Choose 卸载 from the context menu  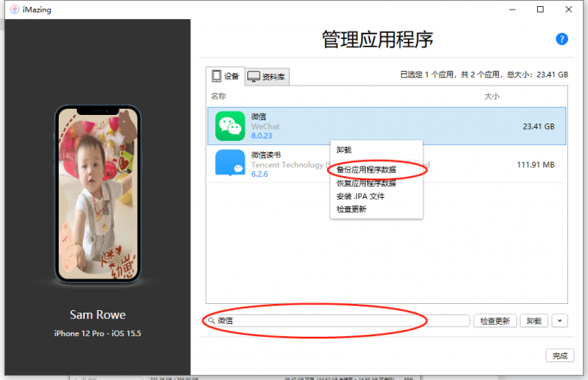(344, 149)
